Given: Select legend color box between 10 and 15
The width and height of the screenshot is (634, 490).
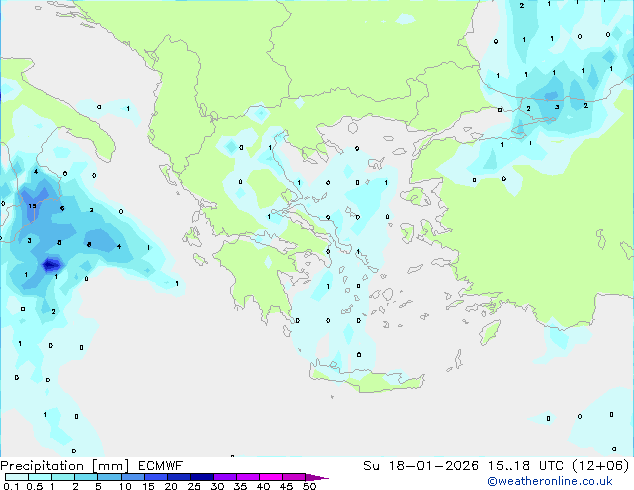Looking at the screenshot, I should (x=133, y=477).
